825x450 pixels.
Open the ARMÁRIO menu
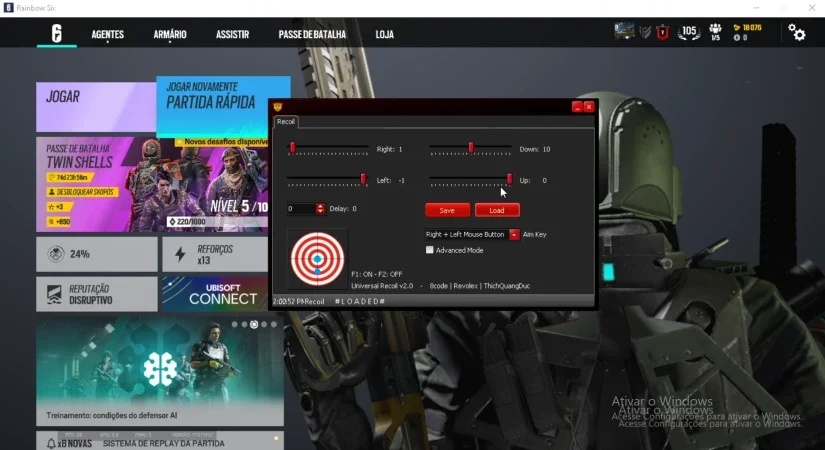point(169,34)
